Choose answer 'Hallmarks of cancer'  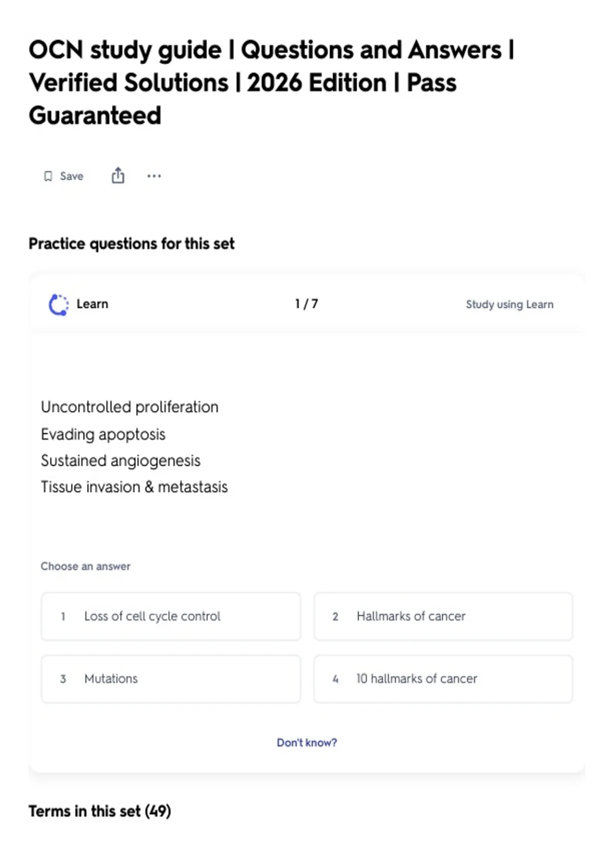pos(443,616)
